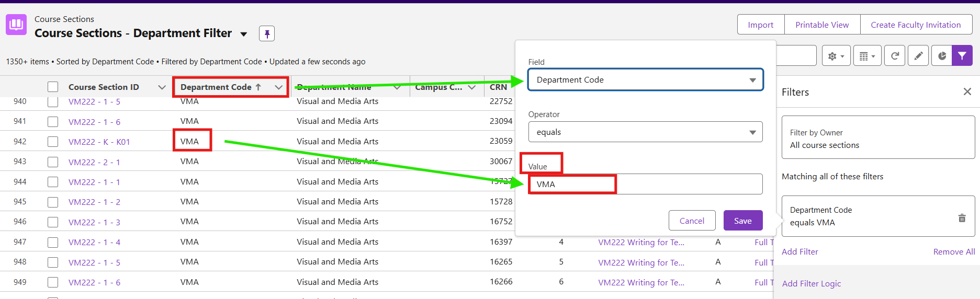
Task: Open VM222 Writing for Te... in row 949
Action: tap(641, 282)
